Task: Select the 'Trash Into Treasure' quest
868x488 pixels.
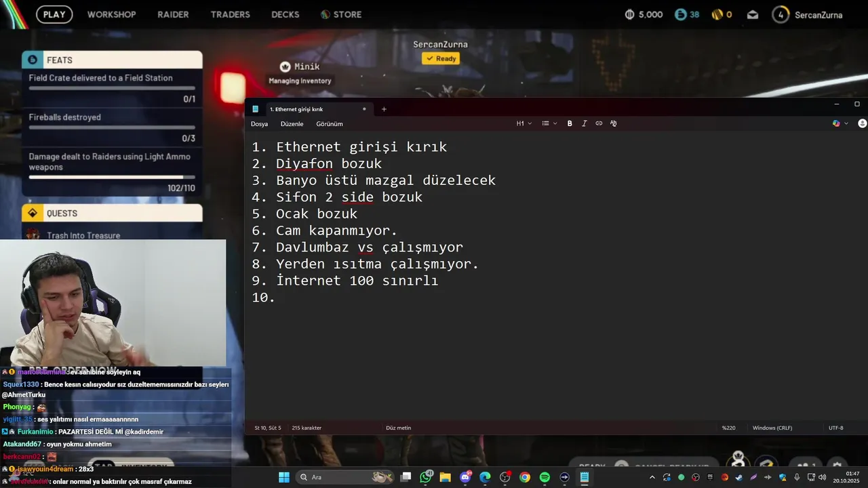Action: tap(83, 235)
